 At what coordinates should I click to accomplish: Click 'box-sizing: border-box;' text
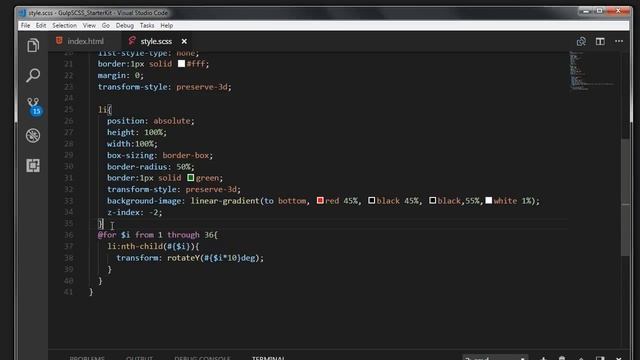tap(160, 155)
